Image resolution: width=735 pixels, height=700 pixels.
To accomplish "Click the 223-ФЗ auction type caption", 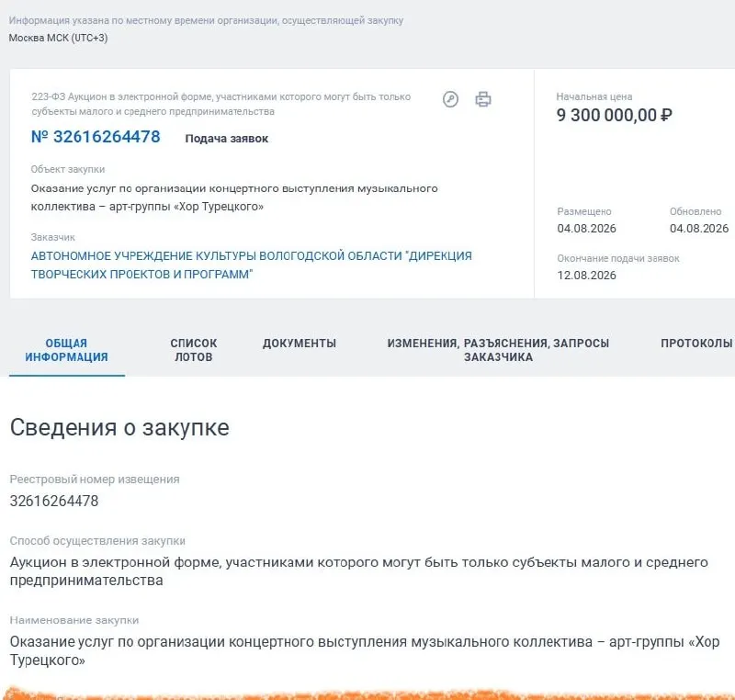I will 221,104.
